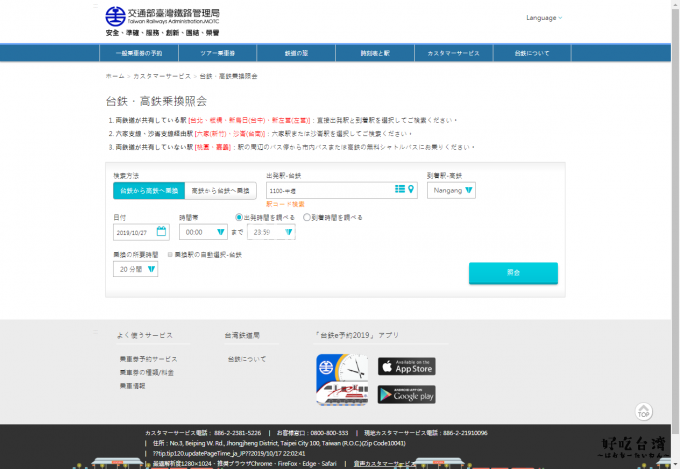Expand the Nangang arrival station dropdown

point(451,190)
